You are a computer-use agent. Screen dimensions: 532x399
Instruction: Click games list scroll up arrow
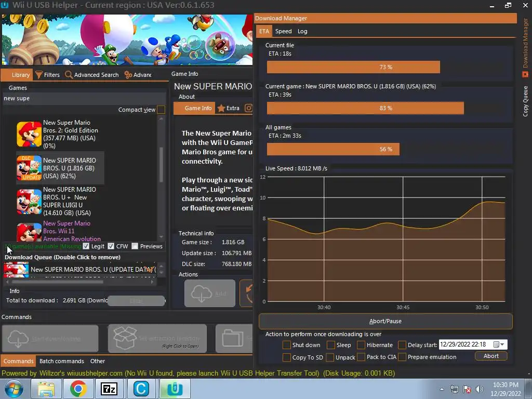[x=161, y=119]
